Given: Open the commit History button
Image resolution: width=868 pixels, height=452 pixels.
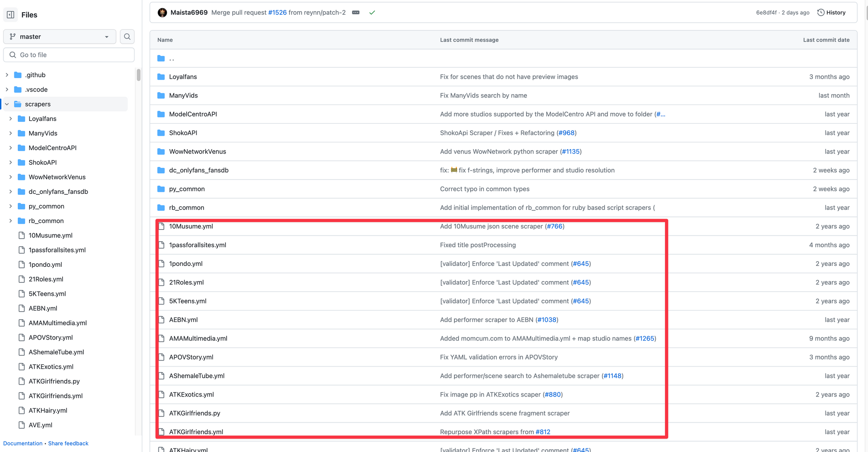Looking at the screenshot, I should tap(832, 13).
